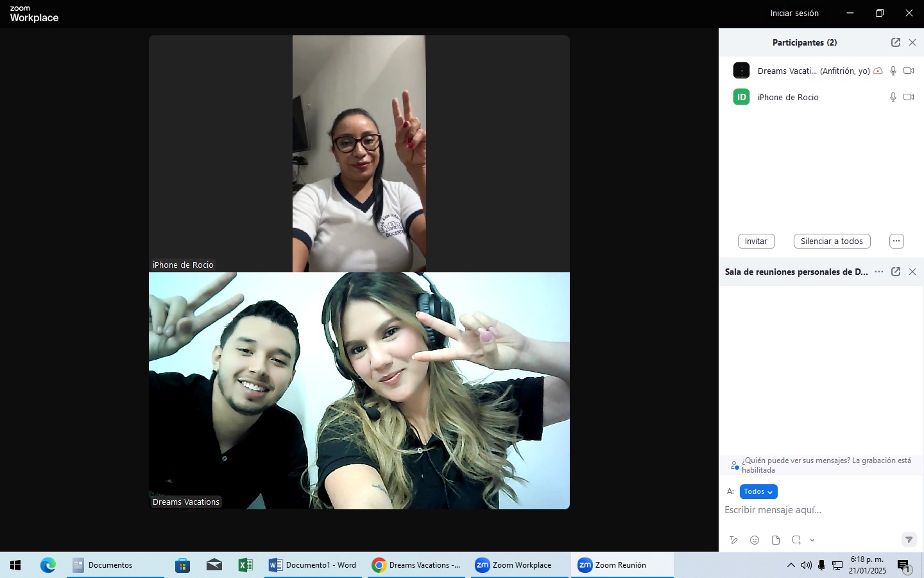Click the camera icon next to iPhone de Rocio
The height and width of the screenshot is (578, 924).
(x=909, y=97)
